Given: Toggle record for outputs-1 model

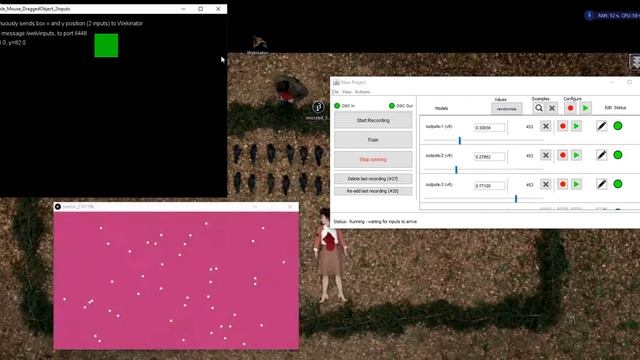Looking at the screenshot, I should pyautogui.click(x=562, y=126).
